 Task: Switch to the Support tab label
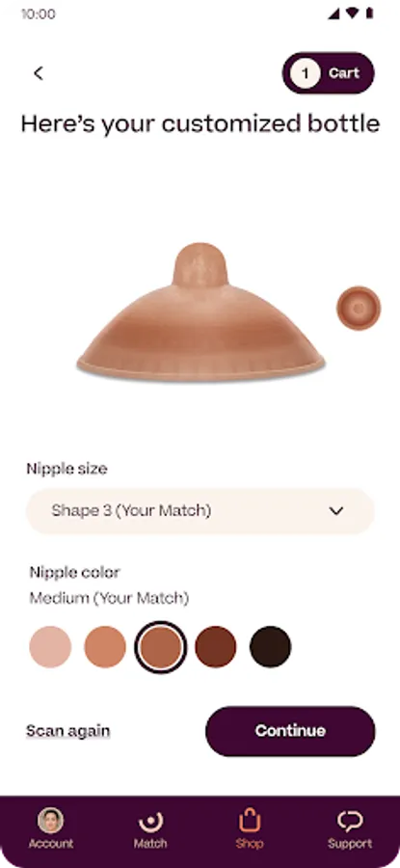click(350, 844)
